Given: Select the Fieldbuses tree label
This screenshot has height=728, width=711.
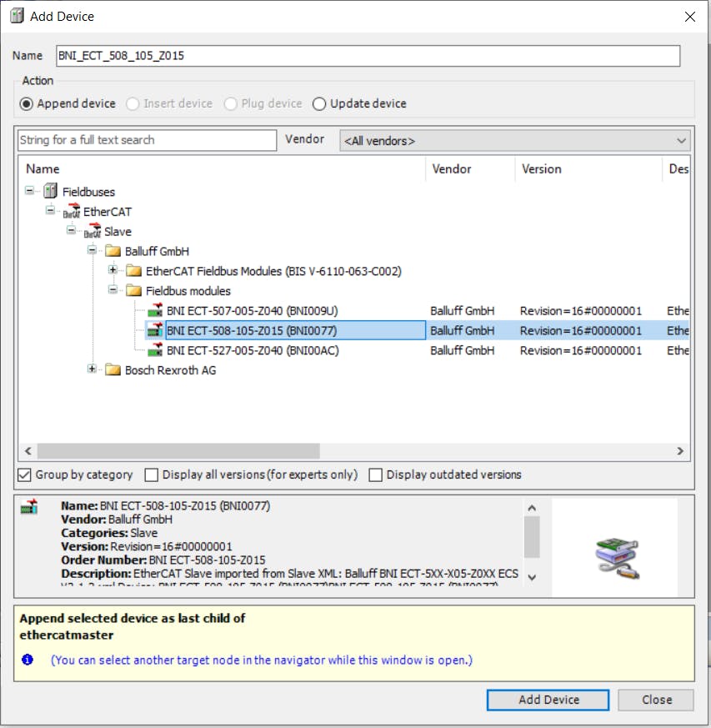Looking at the screenshot, I should point(88,192).
